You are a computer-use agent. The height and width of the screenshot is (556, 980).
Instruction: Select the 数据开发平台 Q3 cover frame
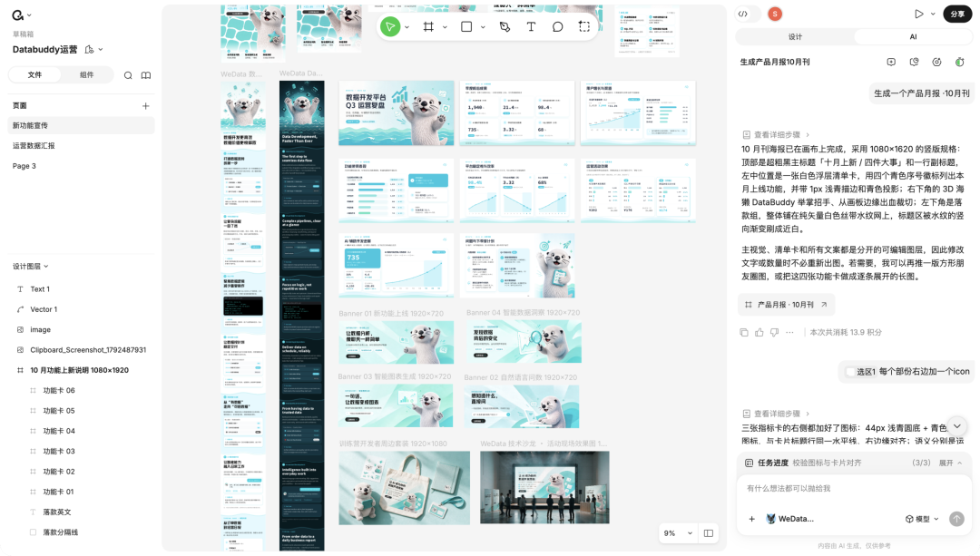397,113
